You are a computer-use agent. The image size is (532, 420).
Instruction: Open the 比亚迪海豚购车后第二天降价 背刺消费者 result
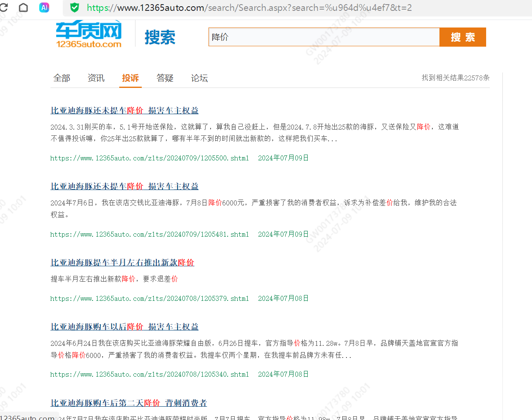[x=129, y=403]
